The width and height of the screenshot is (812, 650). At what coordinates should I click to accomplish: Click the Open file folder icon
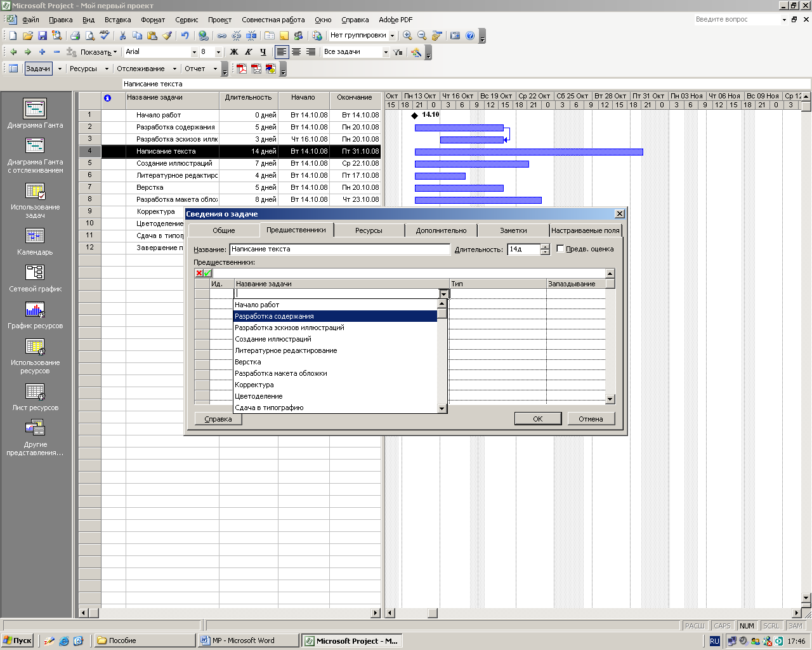pyautogui.click(x=27, y=36)
